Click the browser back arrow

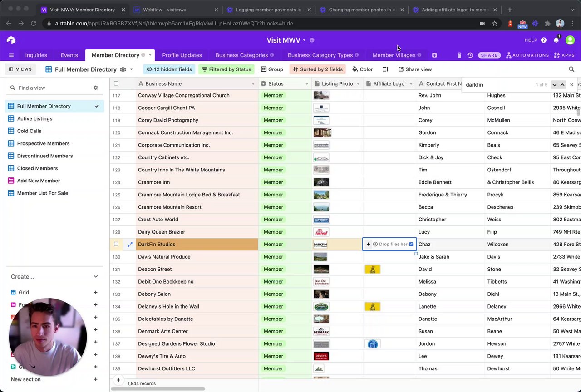pyautogui.click(x=9, y=23)
